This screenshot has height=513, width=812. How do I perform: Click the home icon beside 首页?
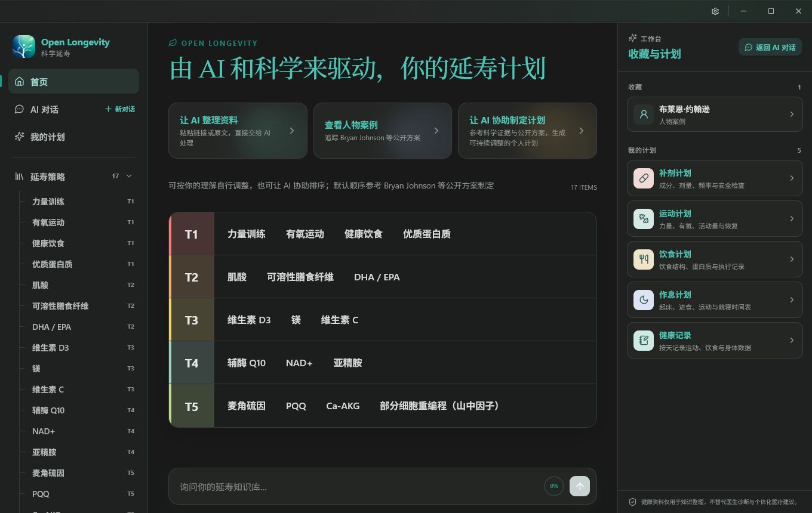[x=20, y=82]
